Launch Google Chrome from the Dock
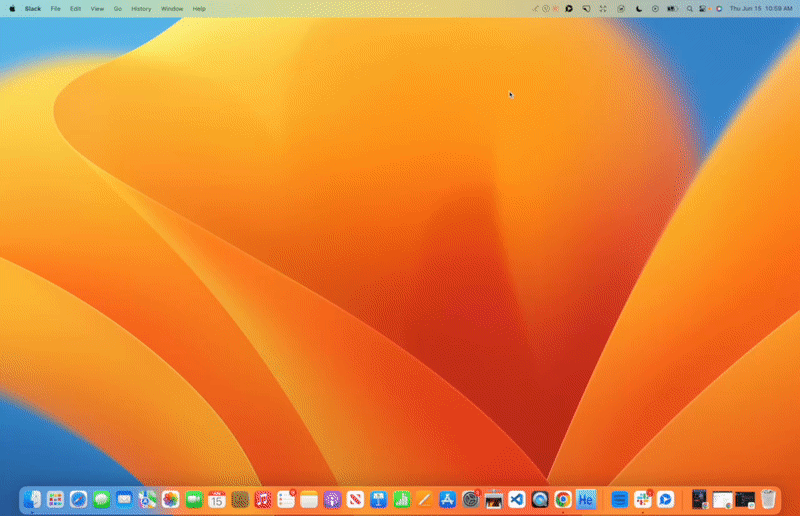Image resolution: width=800 pixels, height=516 pixels. pyautogui.click(x=563, y=499)
